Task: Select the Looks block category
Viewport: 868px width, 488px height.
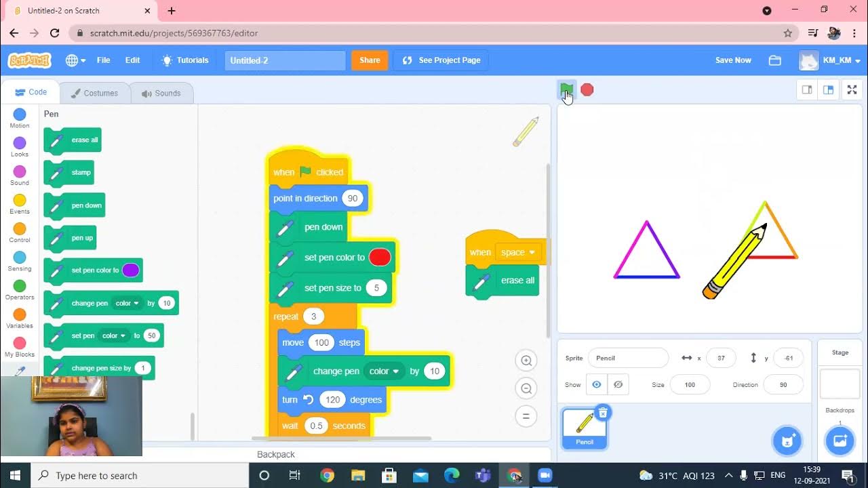Action: pos(20,147)
